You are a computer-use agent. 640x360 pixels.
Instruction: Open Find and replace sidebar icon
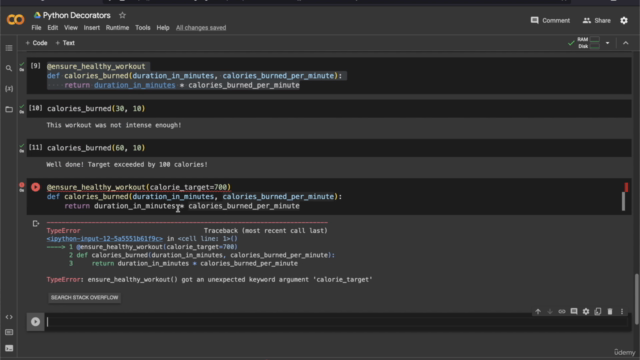9,68
